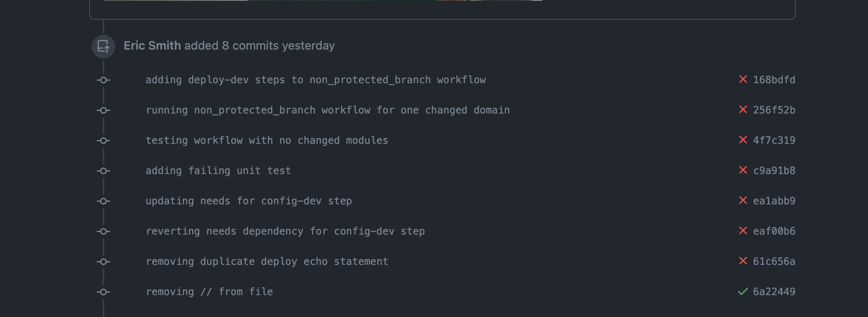
Task: Open commit 168bdfd via its hash link
Action: pos(774,80)
